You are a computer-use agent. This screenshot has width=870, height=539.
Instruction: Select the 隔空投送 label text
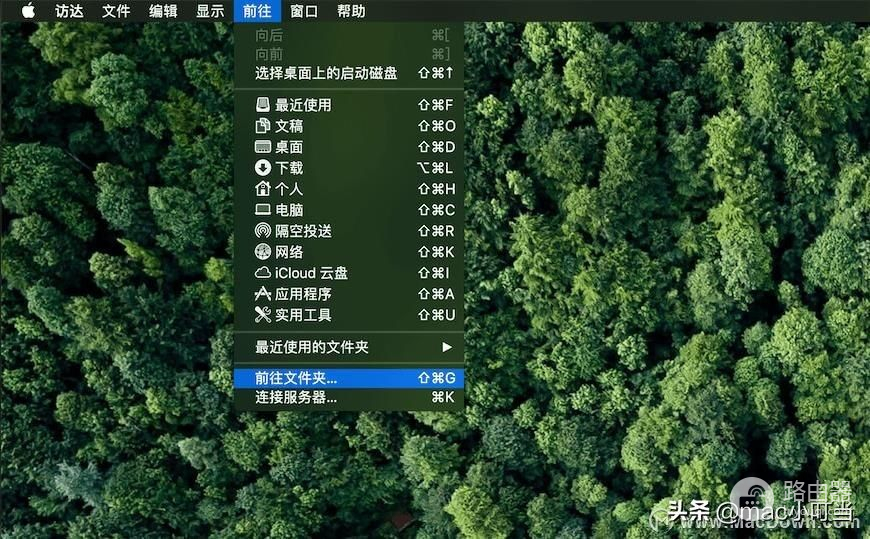pos(303,231)
